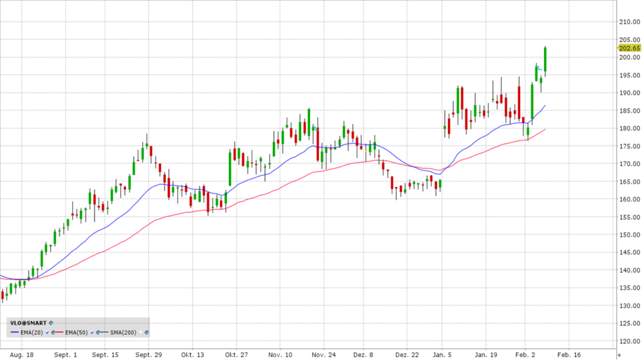
Task: Click the yellow 202.65 current price tag
Action: pyautogui.click(x=630, y=48)
